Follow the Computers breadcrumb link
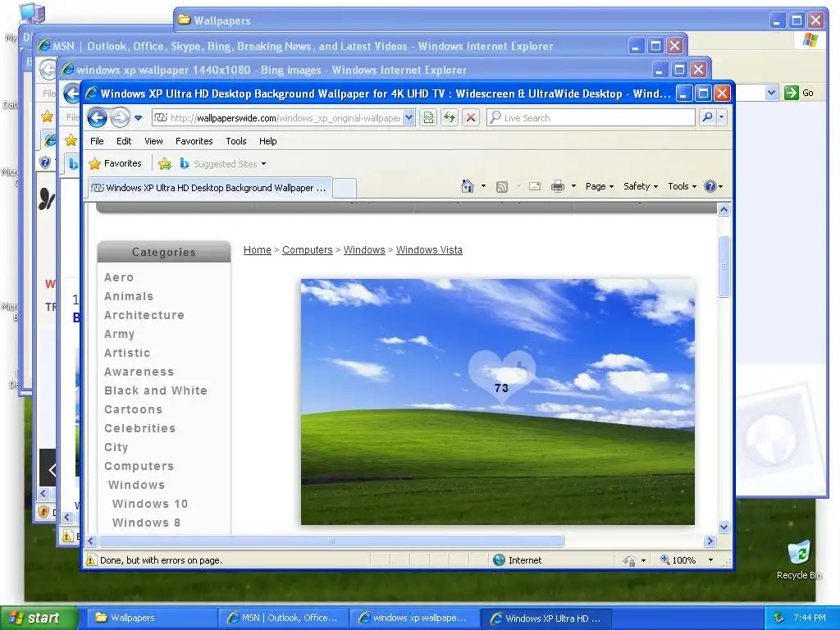Viewport: 840px width, 630px height. [x=307, y=249]
